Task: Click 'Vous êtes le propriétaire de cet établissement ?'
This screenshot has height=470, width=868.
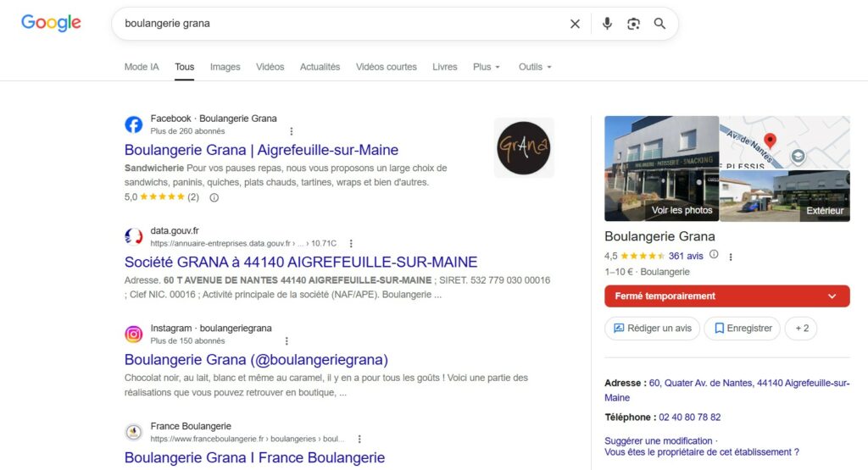Action: [702, 452]
